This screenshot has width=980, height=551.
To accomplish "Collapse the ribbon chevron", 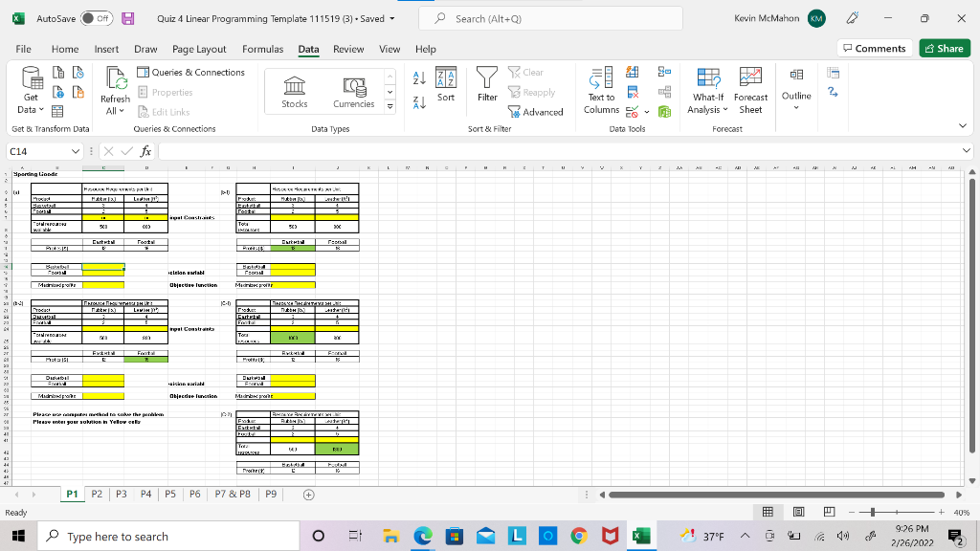I will tap(963, 125).
